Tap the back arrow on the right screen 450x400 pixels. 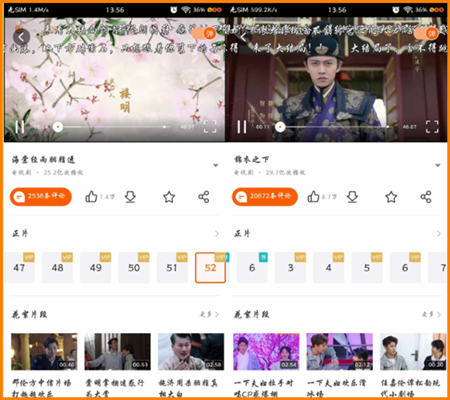pos(244,37)
